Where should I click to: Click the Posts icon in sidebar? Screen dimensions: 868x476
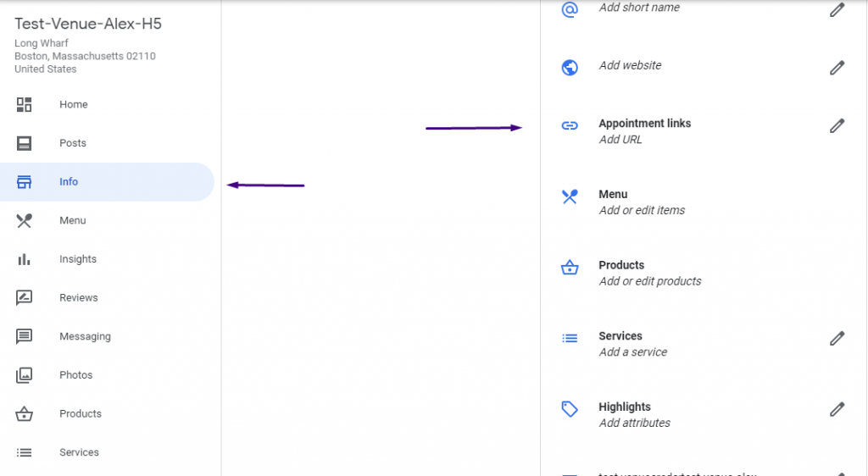click(24, 143)
